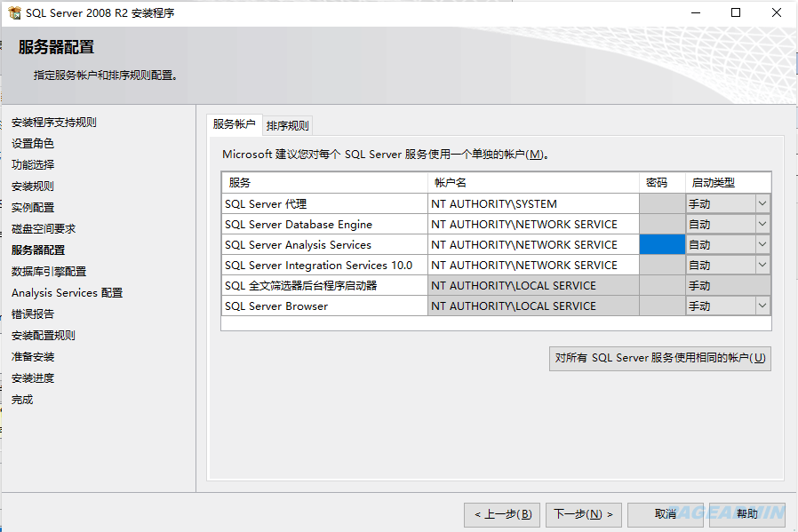Open startup type dropdown for Analysis Services
The width and height of the screenshot is (798, 532).
762,244
